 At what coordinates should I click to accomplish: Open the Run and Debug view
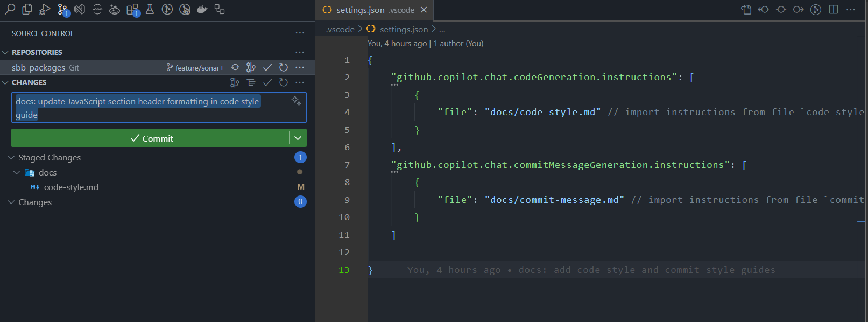point(45,9)
